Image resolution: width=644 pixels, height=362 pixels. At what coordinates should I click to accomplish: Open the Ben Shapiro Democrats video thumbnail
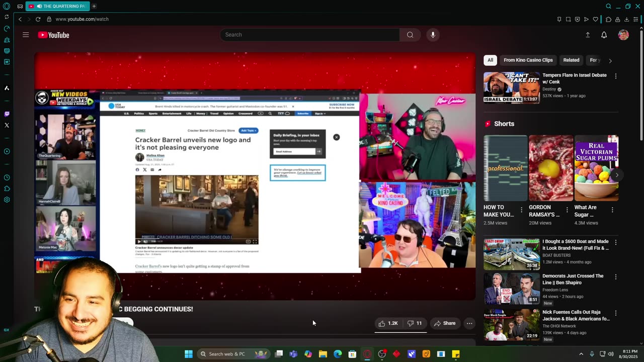511,289
